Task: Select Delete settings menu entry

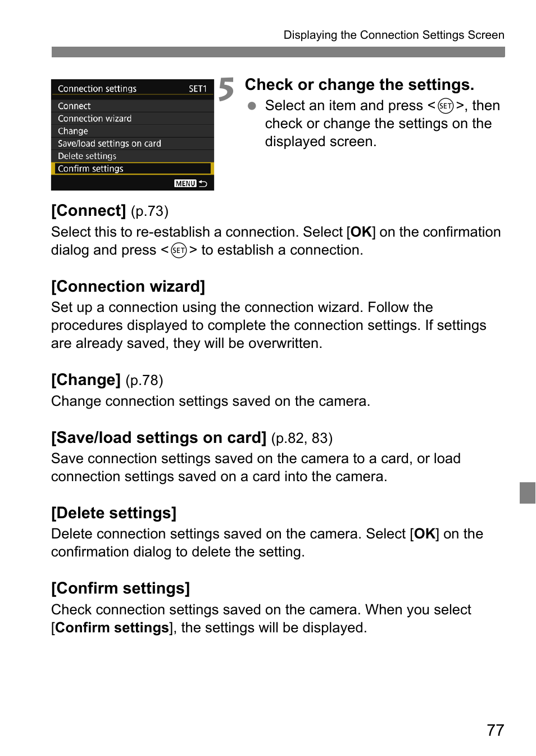Action: tap(133, 156)
